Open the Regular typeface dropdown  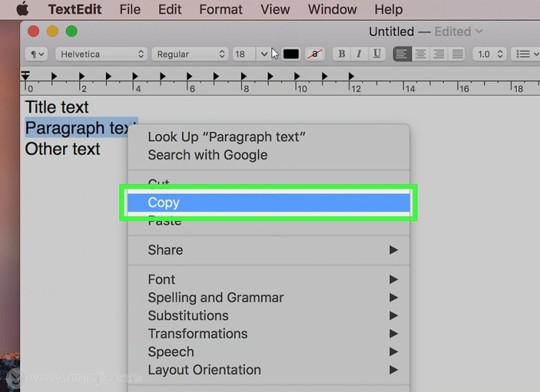pos(190,54)
